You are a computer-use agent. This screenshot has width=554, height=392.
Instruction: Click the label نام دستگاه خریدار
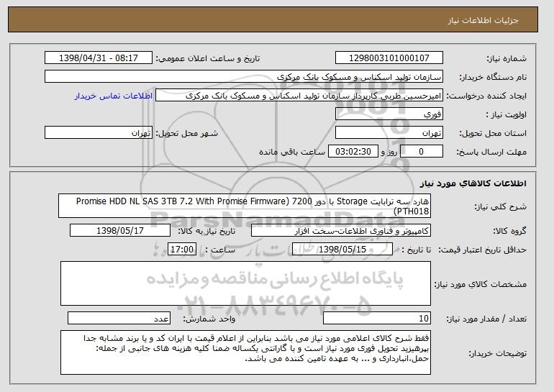point(493,77)
